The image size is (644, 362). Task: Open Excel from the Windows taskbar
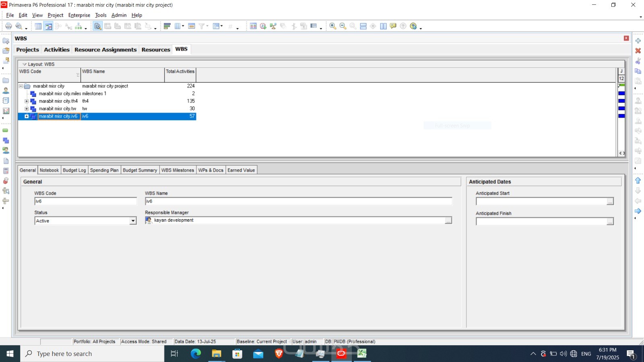tap(362, 354)
